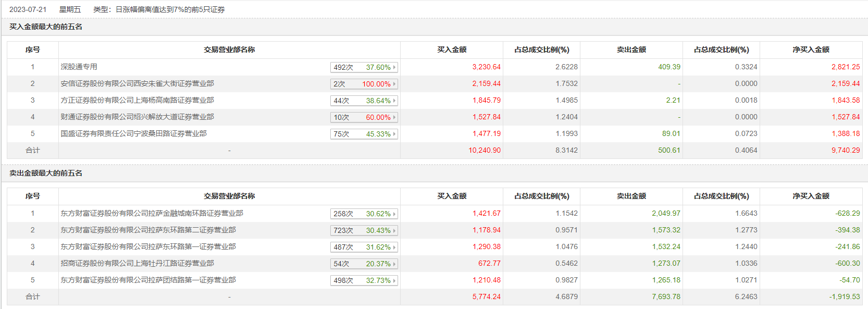Image resolution: width=868 pixels, height=309 pixels.
Task: Click 招商证券上海牡丹江路证券营业部 link
Action: 137,263
